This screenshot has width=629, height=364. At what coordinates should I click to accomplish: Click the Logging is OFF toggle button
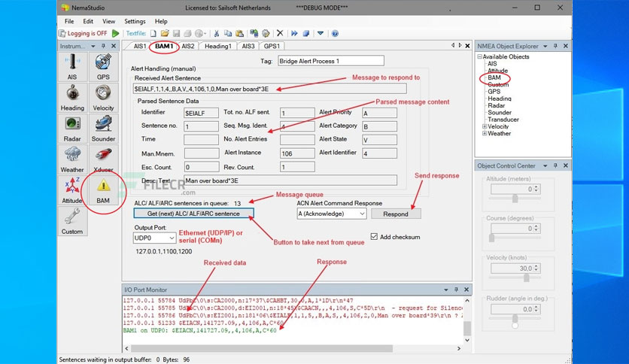point(84,33)
